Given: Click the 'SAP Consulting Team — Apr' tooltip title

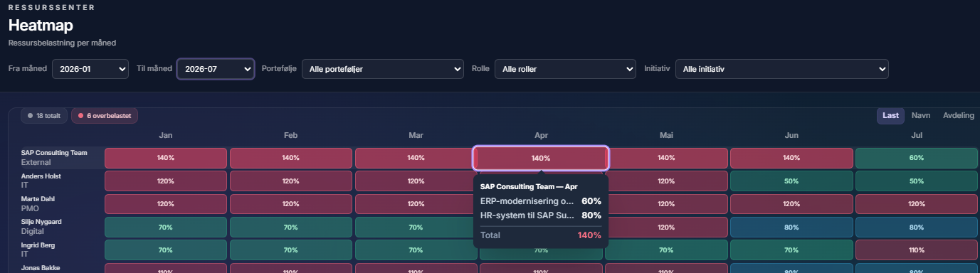Looking at the screenshot, I should [x=529, y=186].
